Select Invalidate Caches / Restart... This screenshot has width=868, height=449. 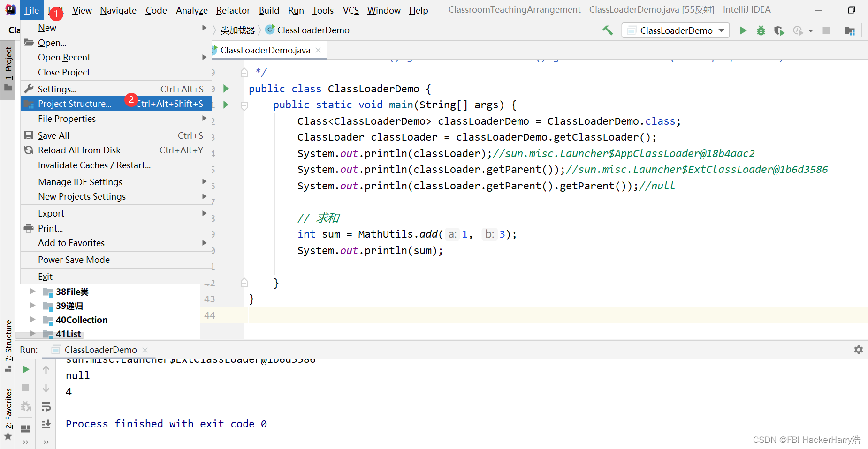tap(116, 165)
